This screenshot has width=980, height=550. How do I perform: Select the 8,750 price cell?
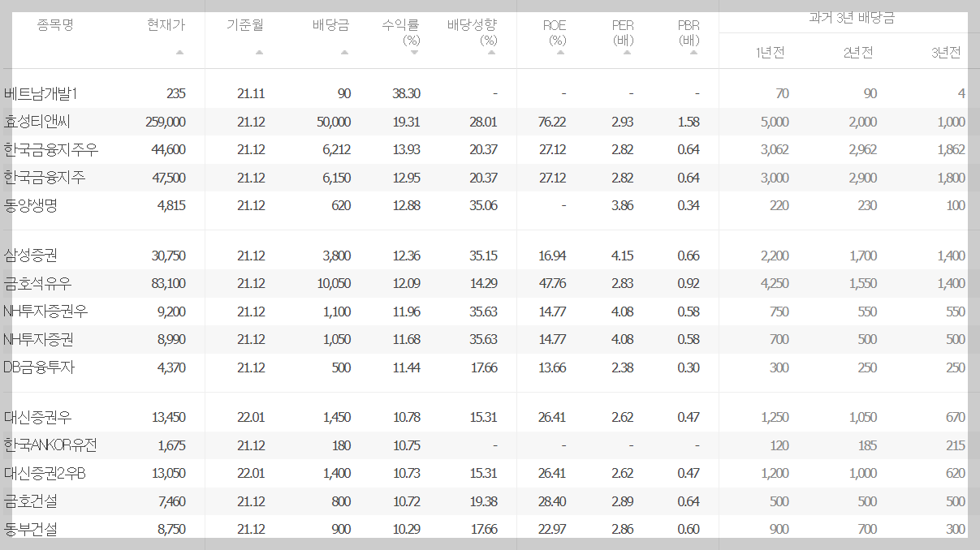171,530
